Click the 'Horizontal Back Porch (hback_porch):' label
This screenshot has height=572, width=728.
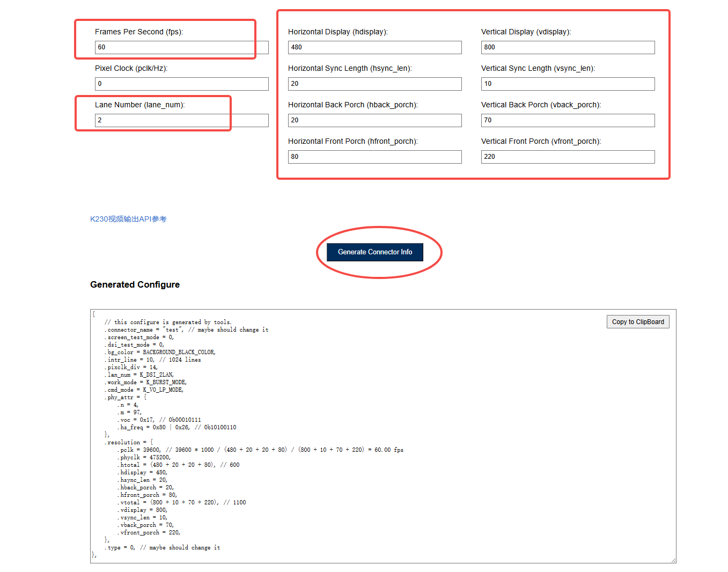tap(353, 105)
